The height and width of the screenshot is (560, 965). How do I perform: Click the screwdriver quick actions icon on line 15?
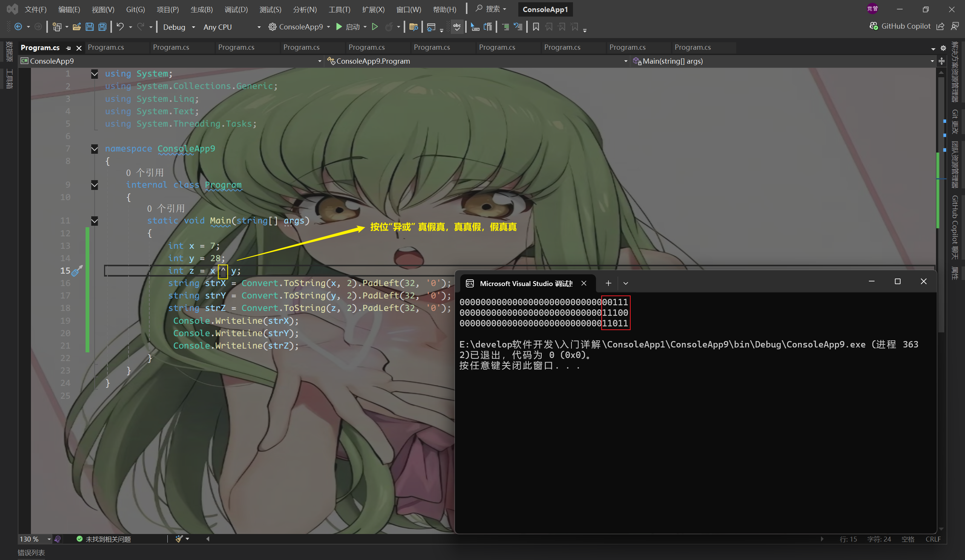tap(77, 271)
